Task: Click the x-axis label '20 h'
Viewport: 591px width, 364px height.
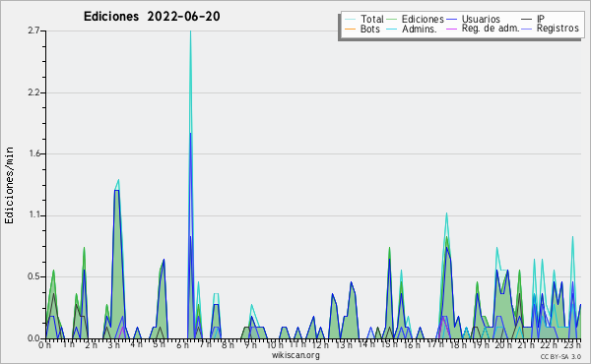Action: point(504,344)
